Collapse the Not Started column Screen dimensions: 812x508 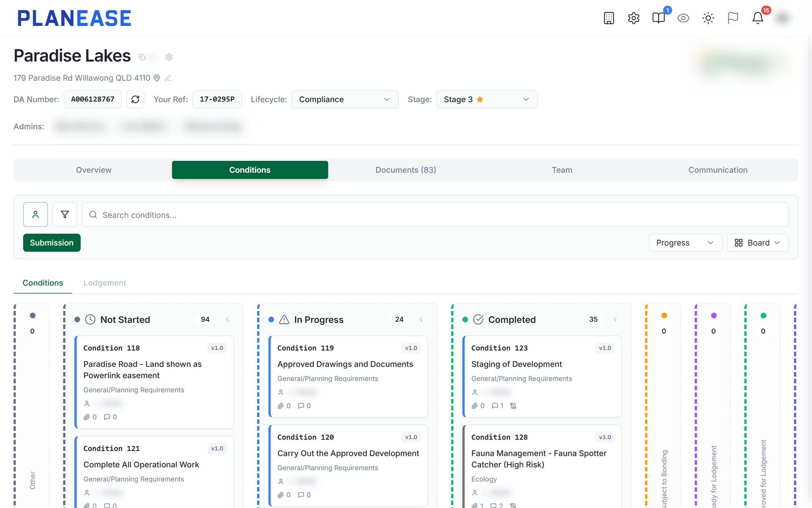tap(227, 319)
